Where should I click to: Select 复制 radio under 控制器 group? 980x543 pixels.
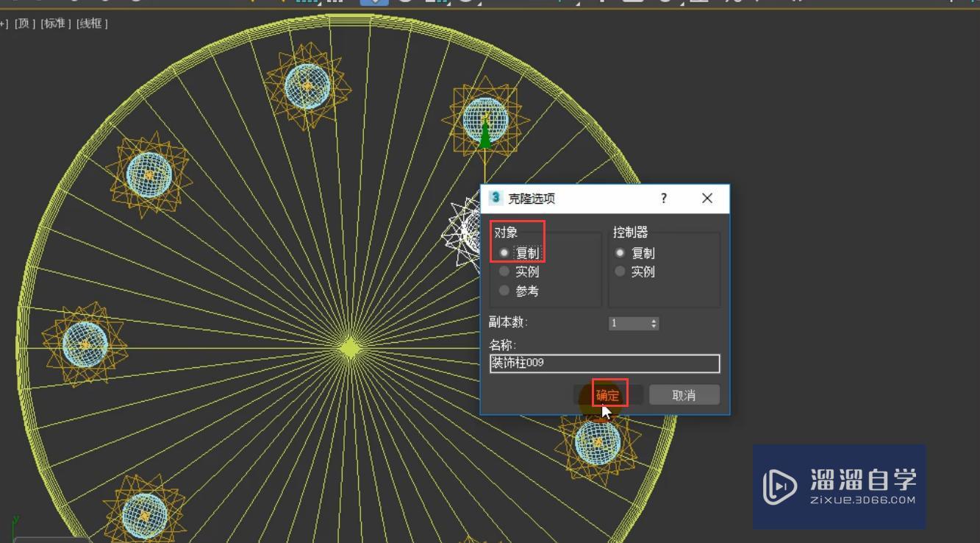coord(620,252)
